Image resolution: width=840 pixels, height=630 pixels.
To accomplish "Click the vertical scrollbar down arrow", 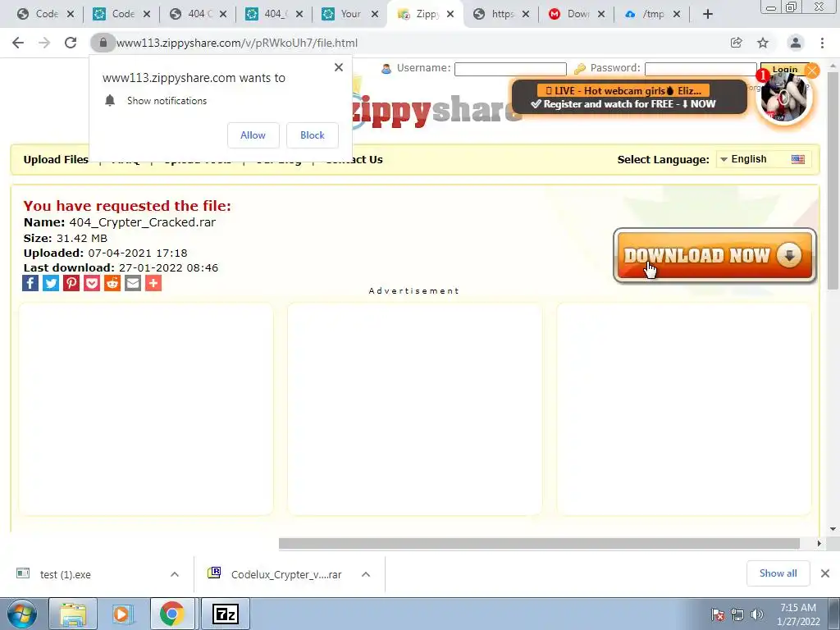I will (x=833, y=529).
